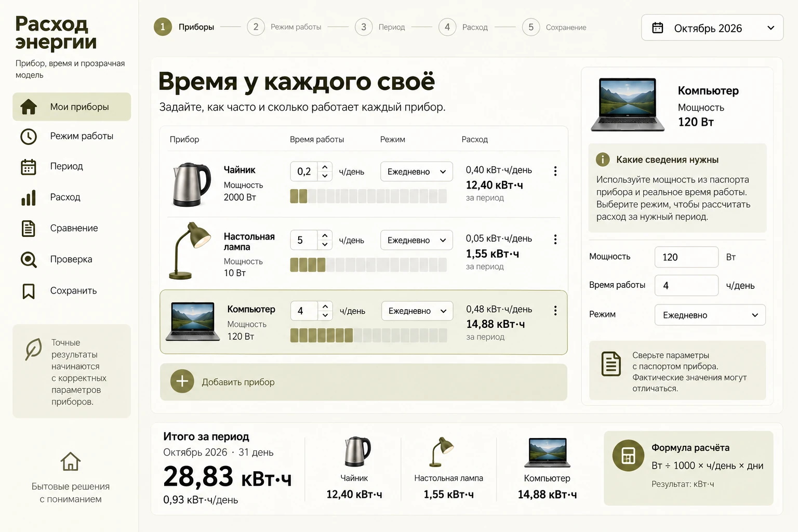Open the Ежедневно mode dropdown for Чайник

click(x=417, y=171)
